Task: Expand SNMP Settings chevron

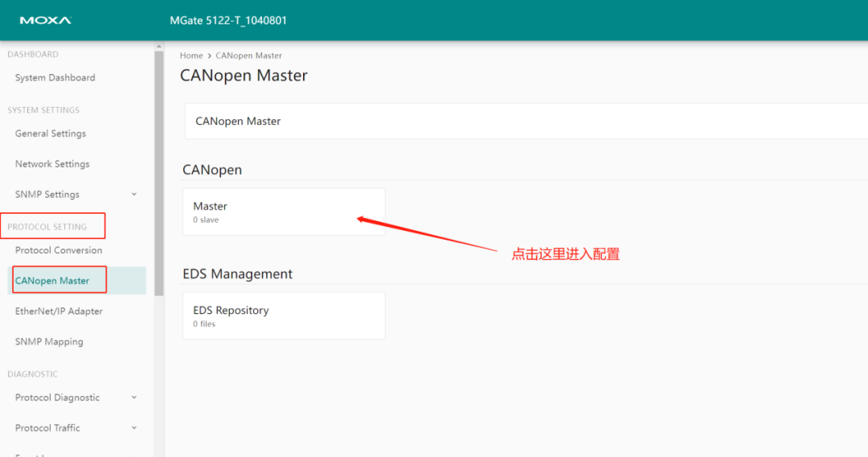Action: click(x=134, y=195)
